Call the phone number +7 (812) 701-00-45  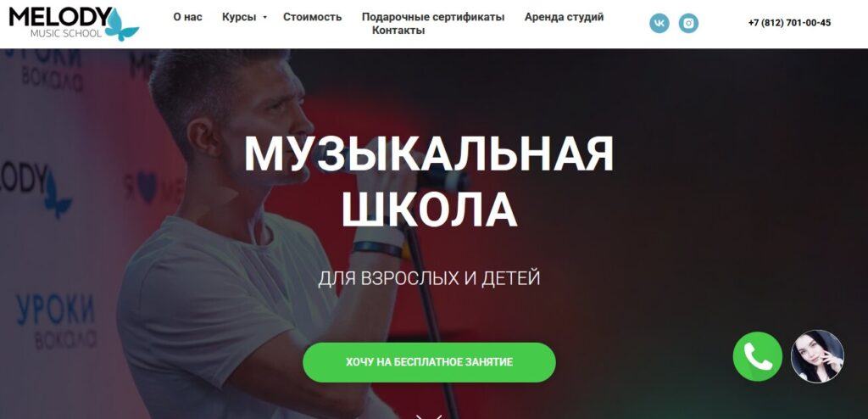789,23
